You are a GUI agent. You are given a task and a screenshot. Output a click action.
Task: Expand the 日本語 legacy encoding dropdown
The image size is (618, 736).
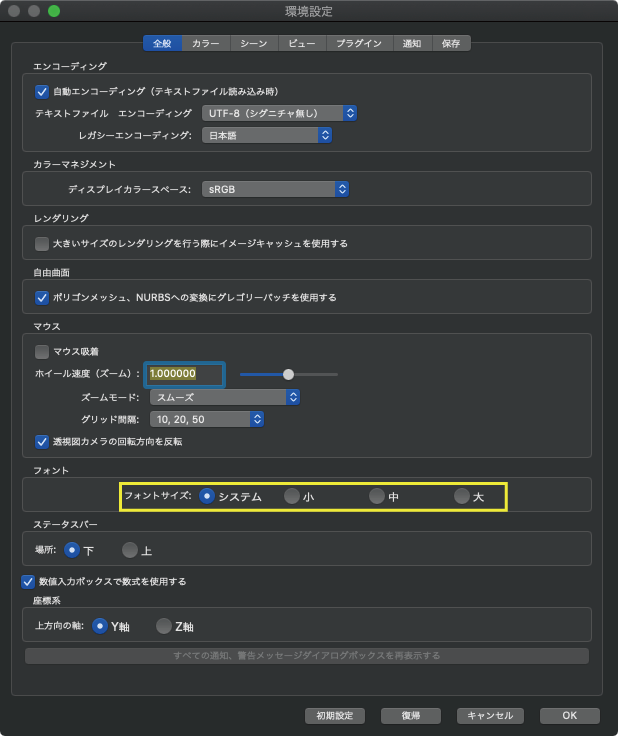click(267, 135)
